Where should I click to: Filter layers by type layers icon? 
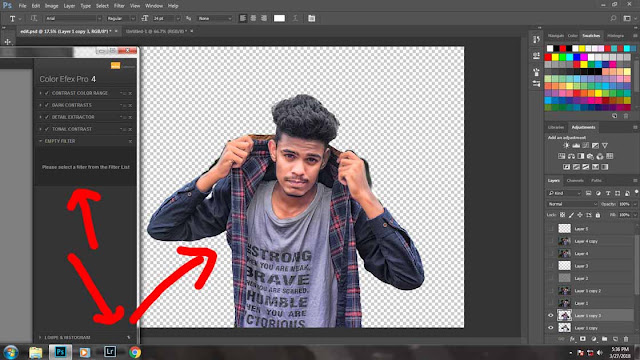[608, 193]
